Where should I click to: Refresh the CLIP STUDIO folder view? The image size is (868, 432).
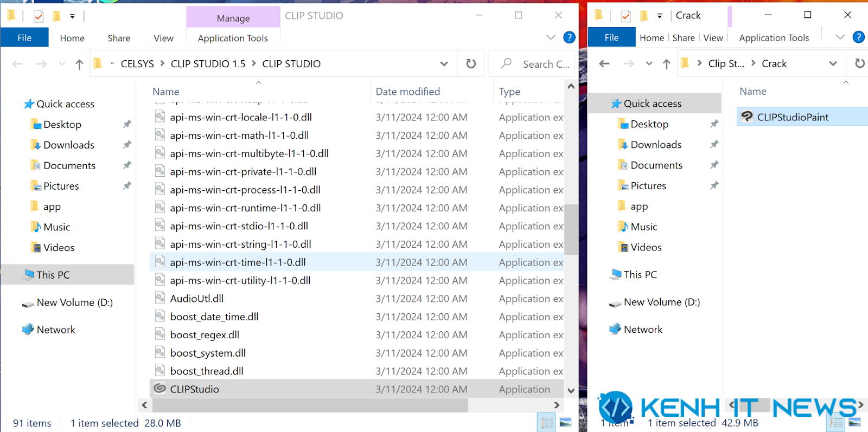point(471,64)
